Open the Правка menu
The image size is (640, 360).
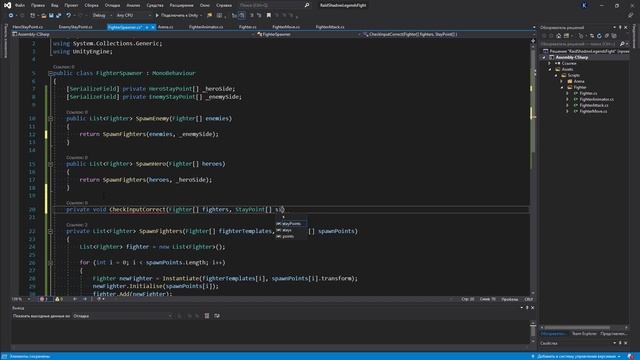coord(38,5)
